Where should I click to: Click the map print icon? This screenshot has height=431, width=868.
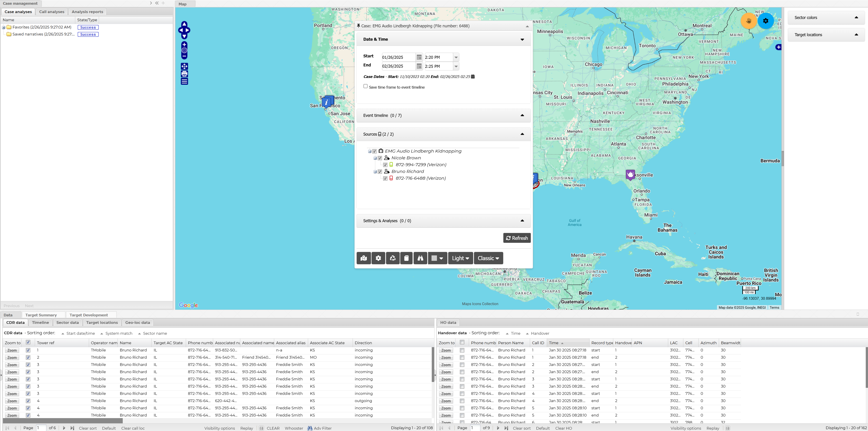coord(184,74)
